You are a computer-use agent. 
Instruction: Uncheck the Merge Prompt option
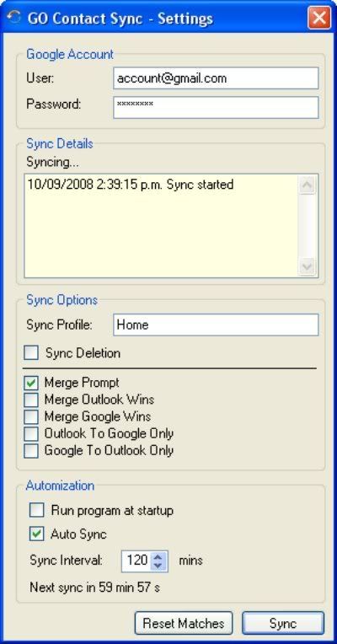click(x=31, y=383)
